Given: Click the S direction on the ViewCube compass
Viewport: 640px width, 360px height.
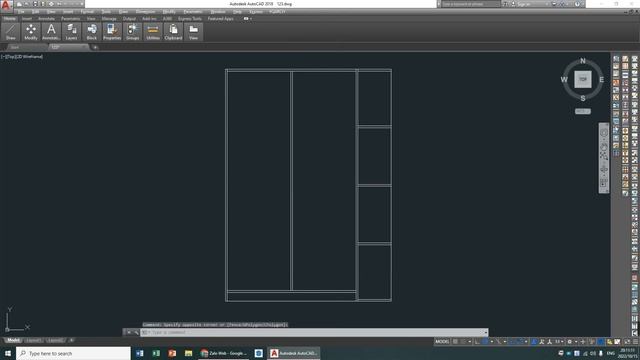Looking at the screenshot, I should [x=583, y=98].
